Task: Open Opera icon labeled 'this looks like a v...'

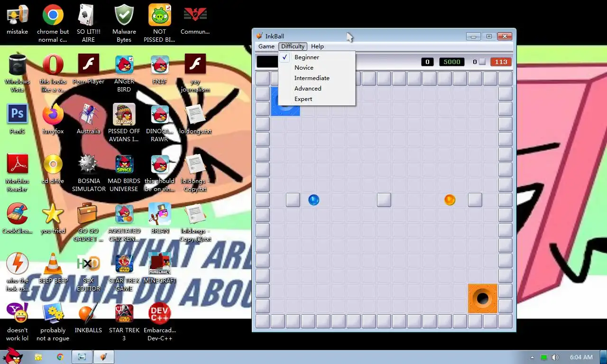Action: 53,73
